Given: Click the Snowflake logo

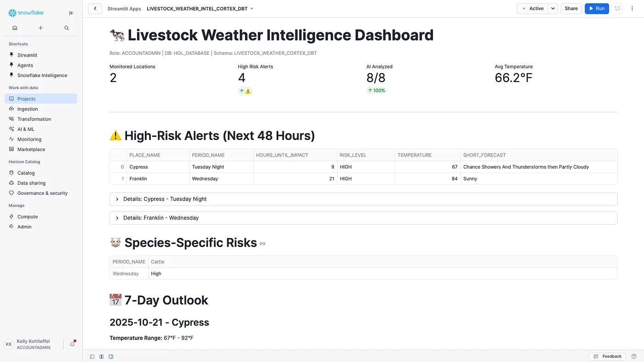Looking at the screenshot, I should [x=26, y=13].
